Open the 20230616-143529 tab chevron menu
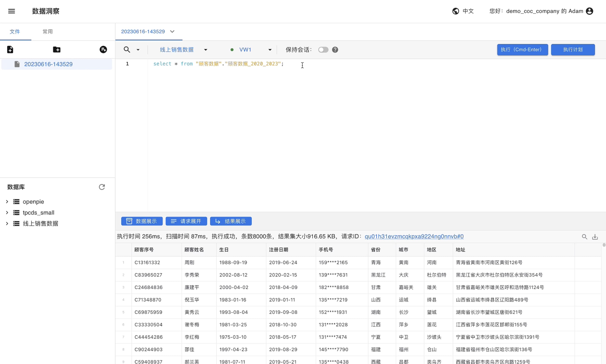Screen dimensions: 606x364 coord(172,32)
